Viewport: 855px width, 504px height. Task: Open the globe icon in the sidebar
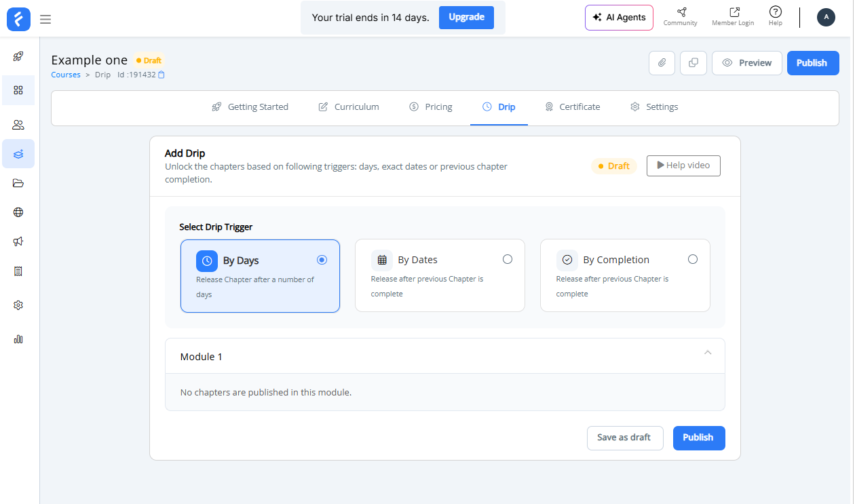pos(18,212)
